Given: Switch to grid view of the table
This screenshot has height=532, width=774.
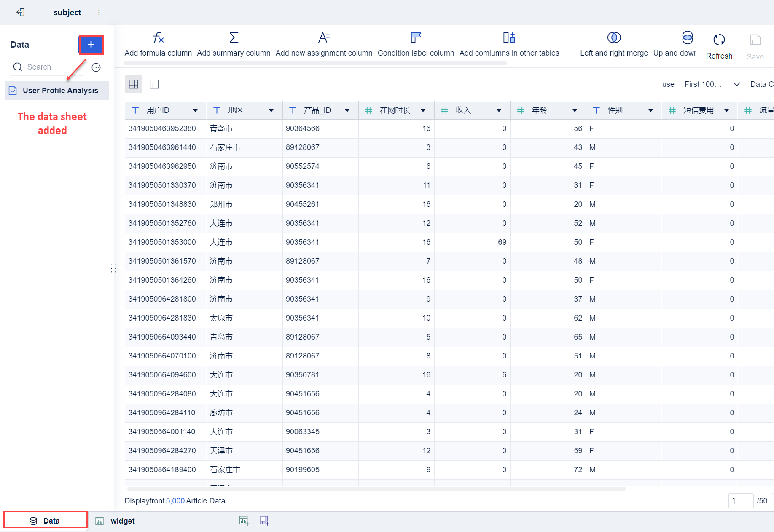Looking at the screenshot, I should pos(133,84).
